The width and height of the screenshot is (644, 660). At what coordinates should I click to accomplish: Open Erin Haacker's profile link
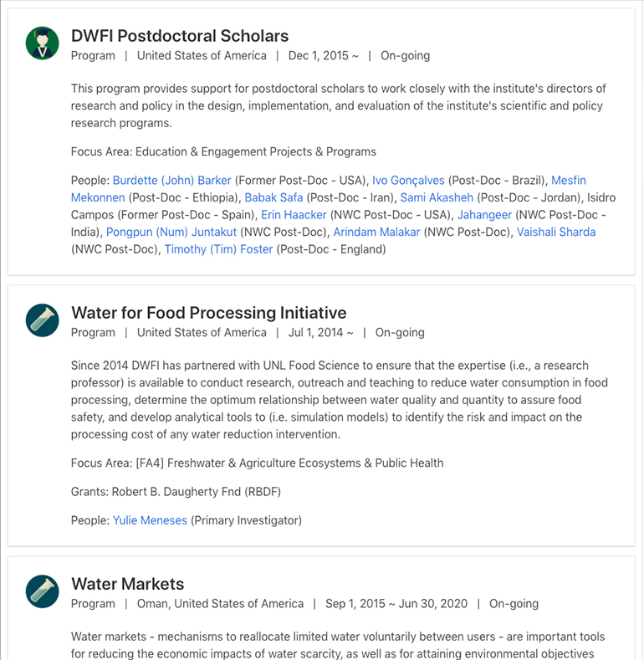[x=294, y=215]
